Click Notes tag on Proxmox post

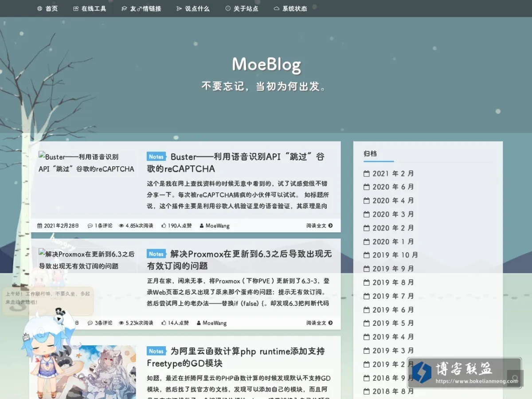[156, 254]
